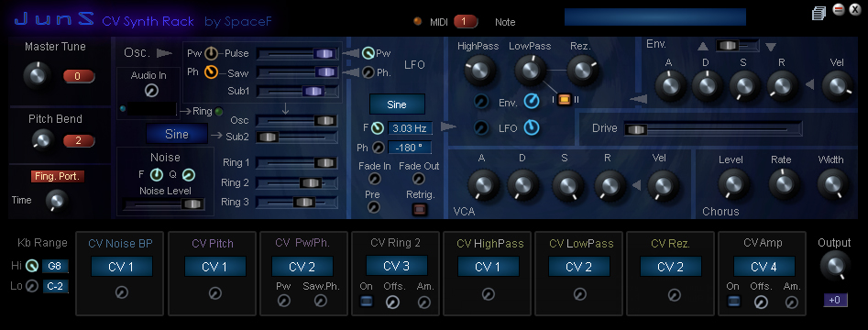Click the Output volume knob
This screenshot has height=330, width=868.
coord(835,265)
